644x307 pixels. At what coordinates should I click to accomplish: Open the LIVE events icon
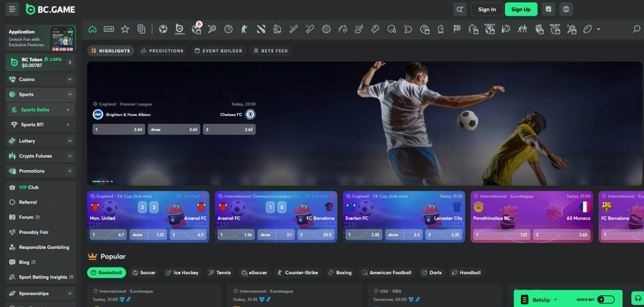[x=109, y=29]
